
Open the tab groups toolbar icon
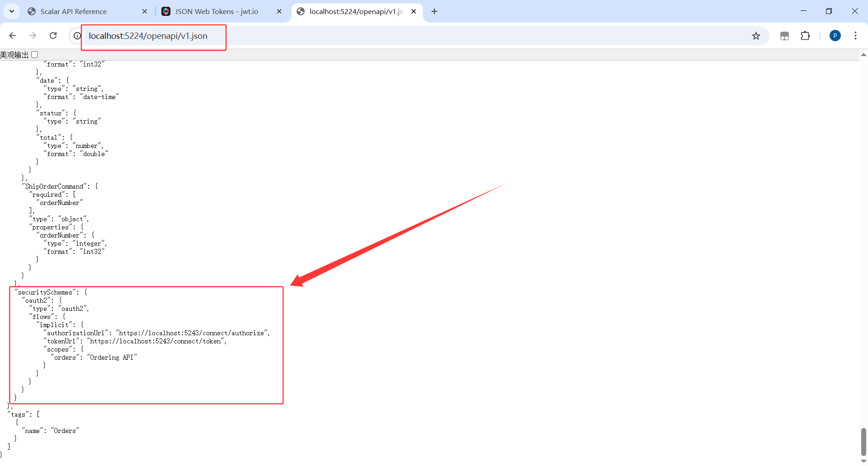(x=784, y=36)
